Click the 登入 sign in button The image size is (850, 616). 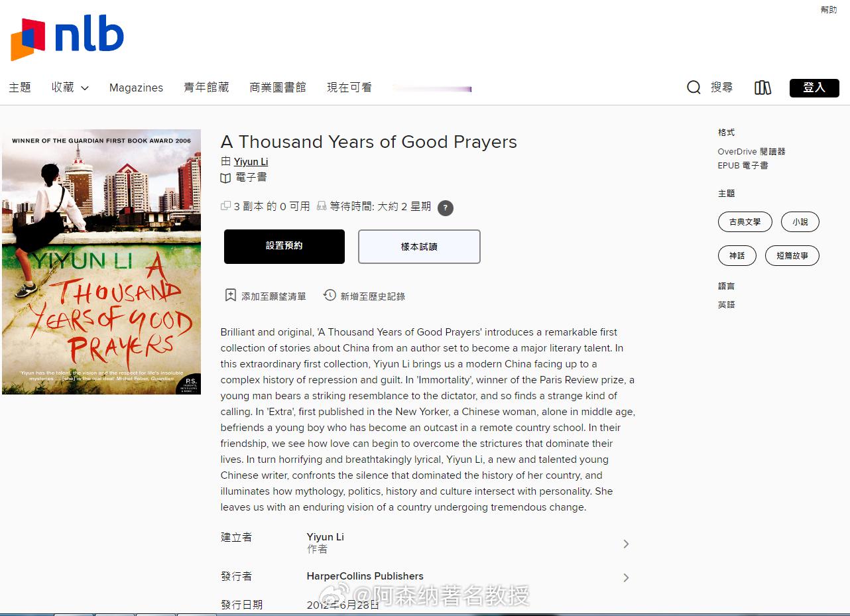tap(814, 88)
